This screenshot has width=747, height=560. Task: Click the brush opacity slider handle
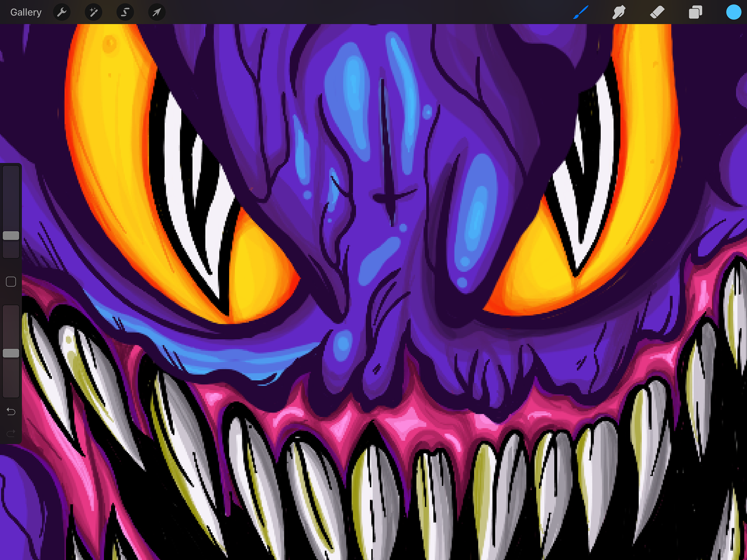(x=11, y=353)
